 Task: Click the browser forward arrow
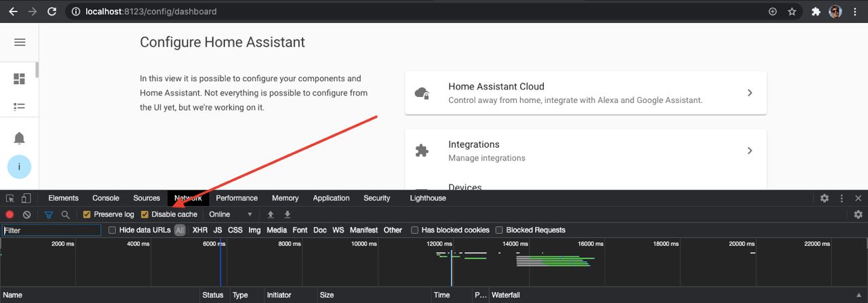(x=33, y=12)
